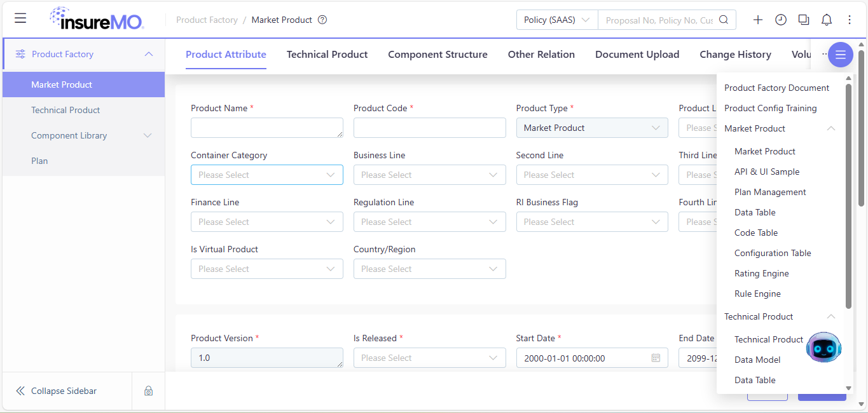The width and height of the screenshot is (868, 413).
Task: Open notifications bell icon
Action: [x=827, y=20]
